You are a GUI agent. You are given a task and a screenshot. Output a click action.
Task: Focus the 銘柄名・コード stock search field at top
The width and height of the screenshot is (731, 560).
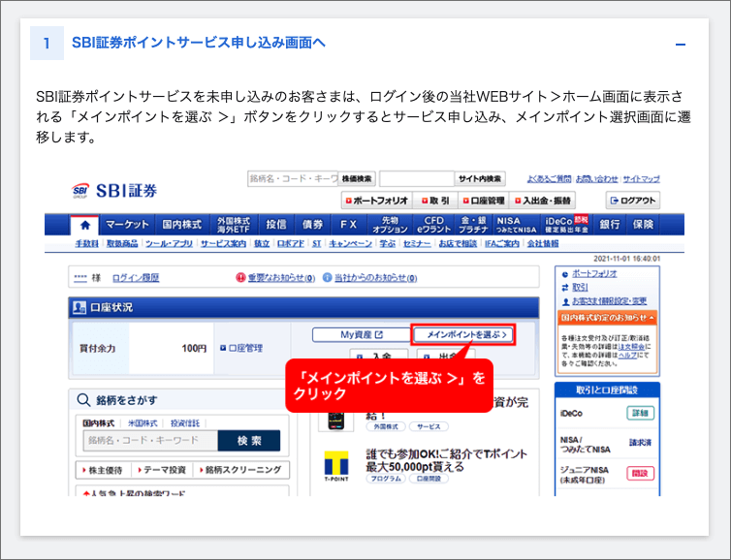[293, 179]
